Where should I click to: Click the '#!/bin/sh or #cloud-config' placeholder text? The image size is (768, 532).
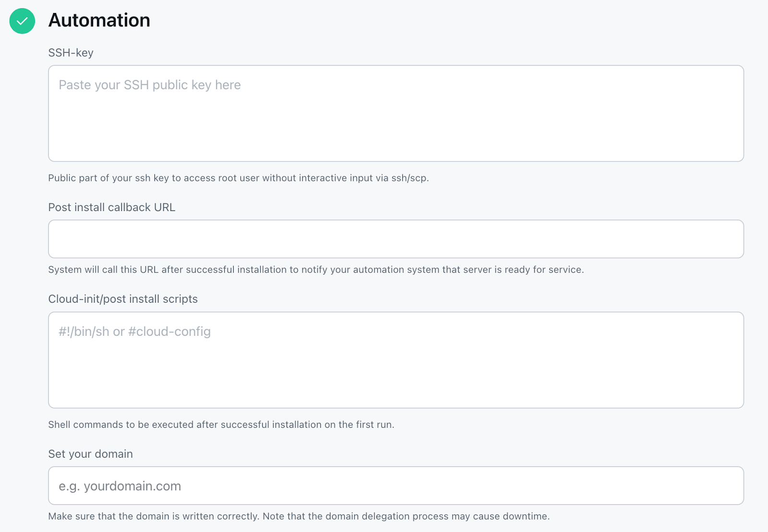pyautogui.click(x=134, y=331)
